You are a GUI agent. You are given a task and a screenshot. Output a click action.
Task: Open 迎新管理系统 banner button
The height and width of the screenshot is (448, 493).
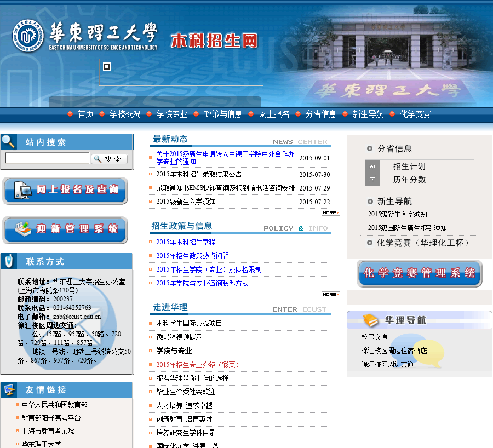point(65,230)
